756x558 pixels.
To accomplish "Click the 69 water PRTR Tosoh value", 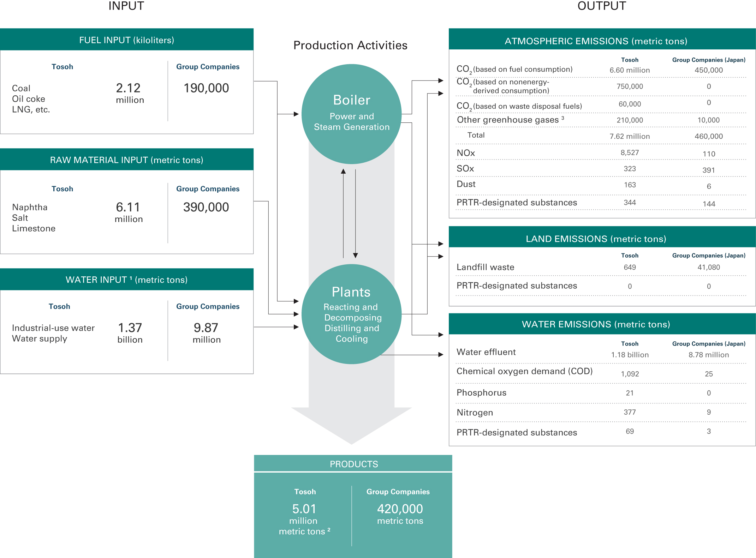I will pyautogui.click(x=630, y=431).
